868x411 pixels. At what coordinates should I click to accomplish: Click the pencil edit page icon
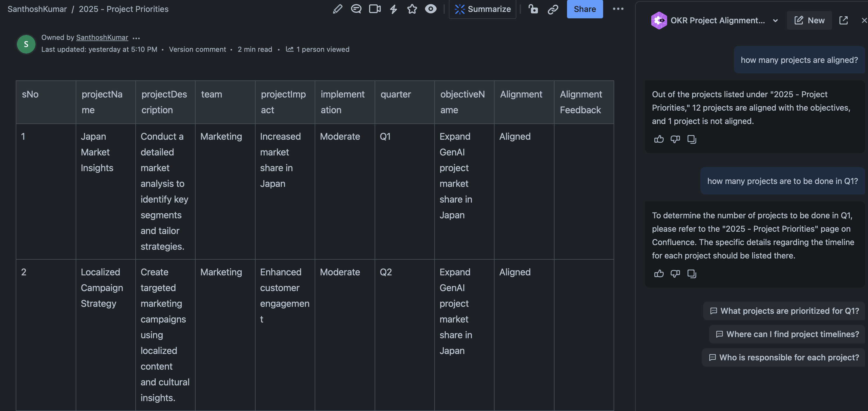pos(337,9)
